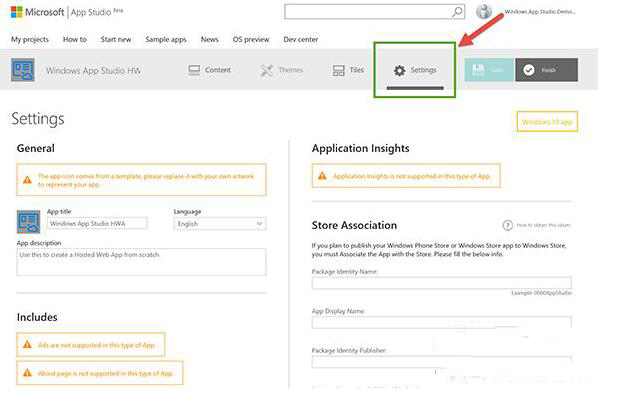Open the Language dropdown
The image size is (632, 395).
220,224
